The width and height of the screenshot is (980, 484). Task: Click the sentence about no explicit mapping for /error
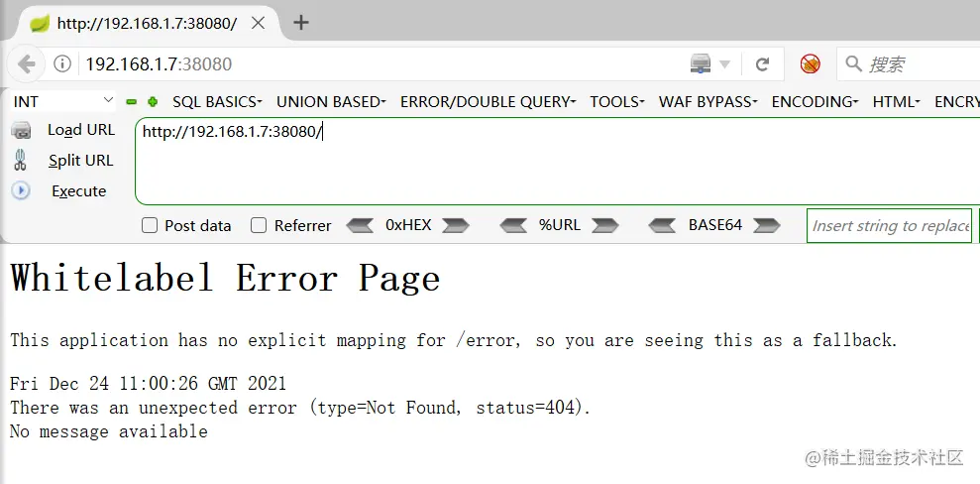pos(454,340)
